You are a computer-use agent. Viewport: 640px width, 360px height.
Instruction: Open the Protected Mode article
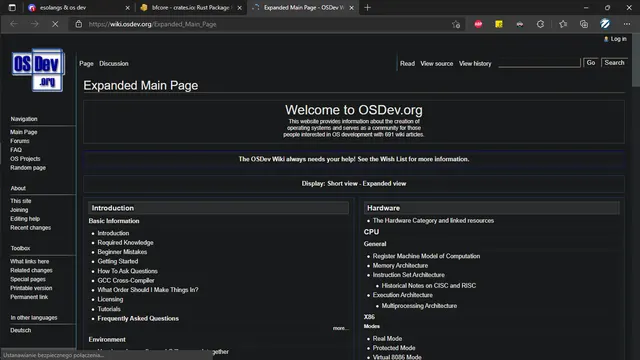[394, 348]
